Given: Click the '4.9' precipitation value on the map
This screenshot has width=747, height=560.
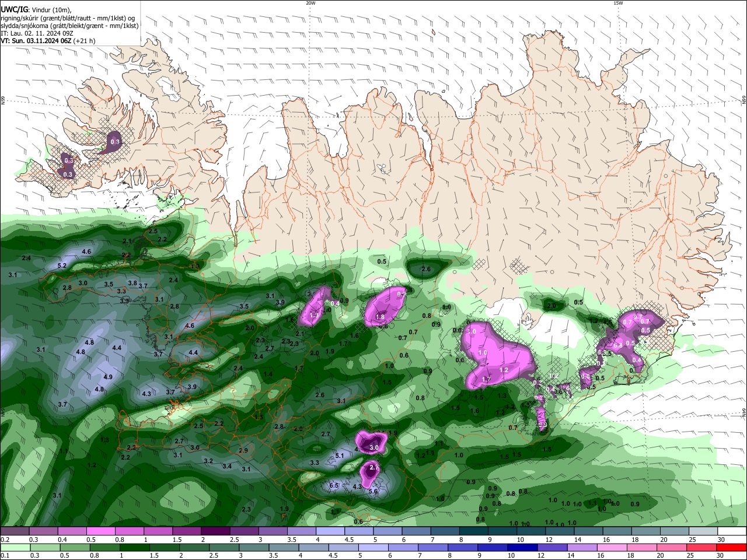Looking at the screenshot, I should click(108, 377).
